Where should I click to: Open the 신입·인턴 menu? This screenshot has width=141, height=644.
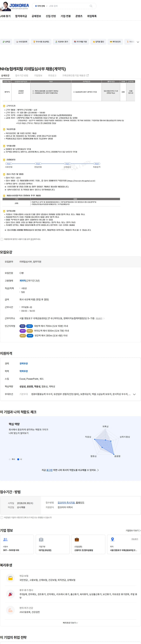point(51,16)
